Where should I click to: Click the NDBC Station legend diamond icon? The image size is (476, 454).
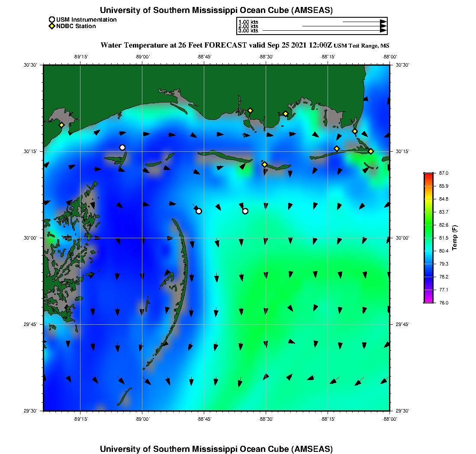click(52, 26)
